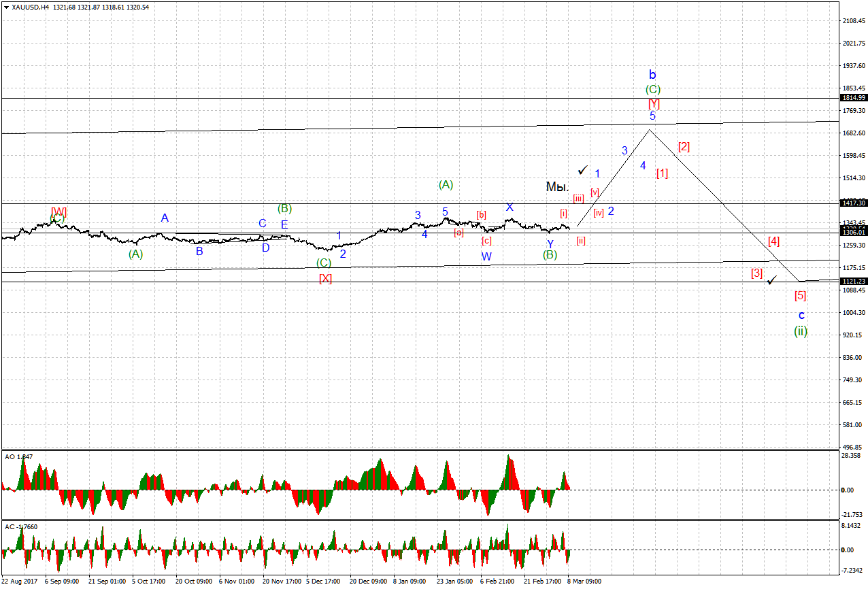Image resolution: width=868 pixels, height=589 pixels.
Task: Select the blue W wave label
Action: click(486, 256)
